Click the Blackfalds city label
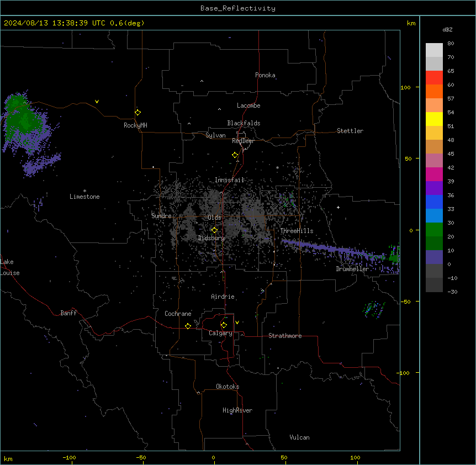The image size is (476, 465). 244,123
